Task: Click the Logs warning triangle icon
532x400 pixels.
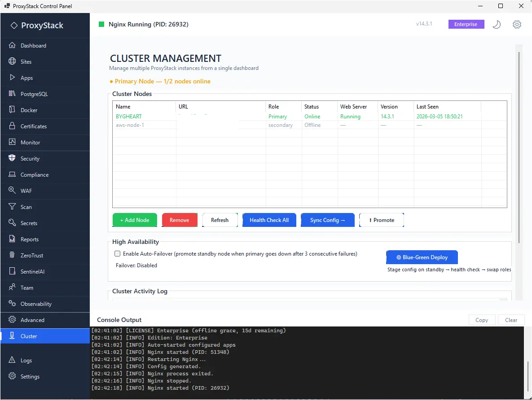Action: tap(12, 360)
